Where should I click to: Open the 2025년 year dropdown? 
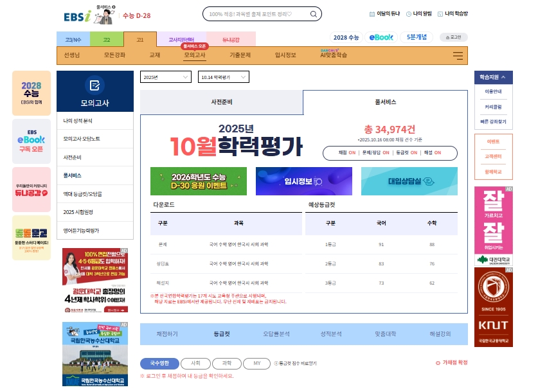point(166,77)
